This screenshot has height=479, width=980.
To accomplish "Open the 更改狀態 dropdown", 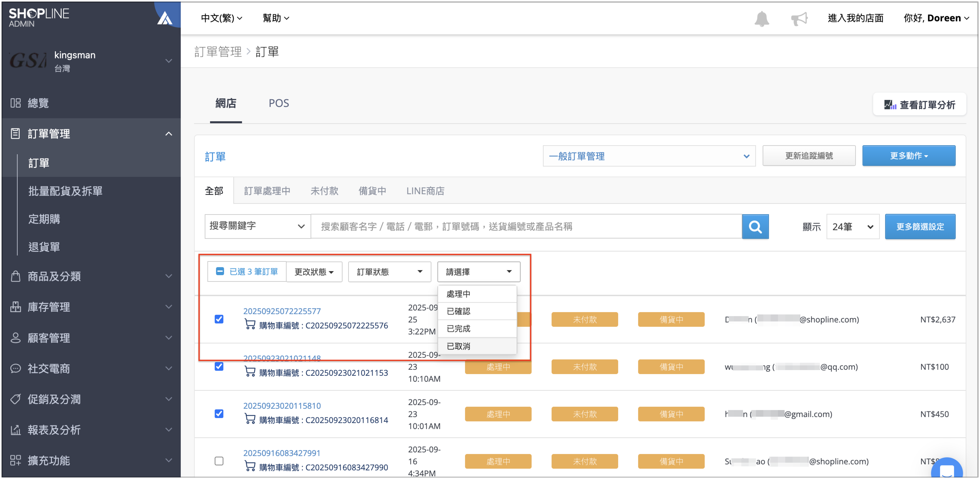I will [314, 271].
